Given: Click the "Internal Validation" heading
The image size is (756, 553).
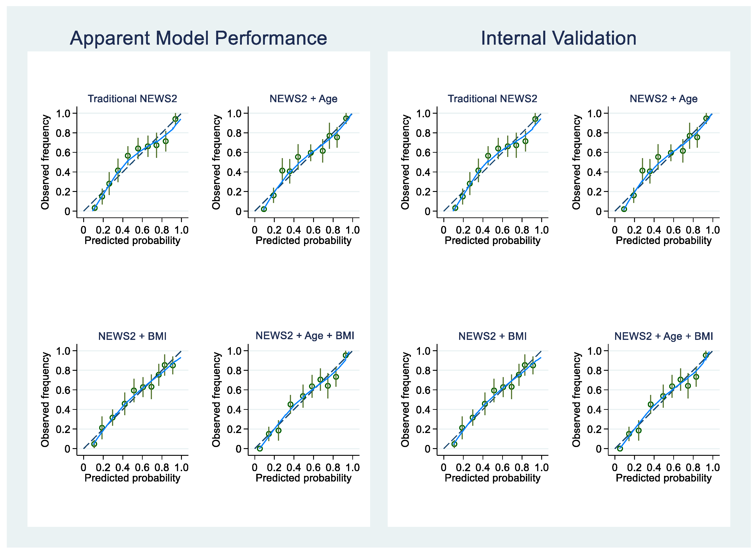Looking at the screenshot, I should tap(558, 38).
